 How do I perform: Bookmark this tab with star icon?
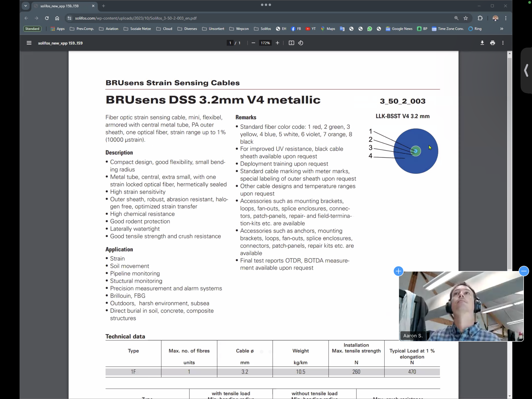466,18
